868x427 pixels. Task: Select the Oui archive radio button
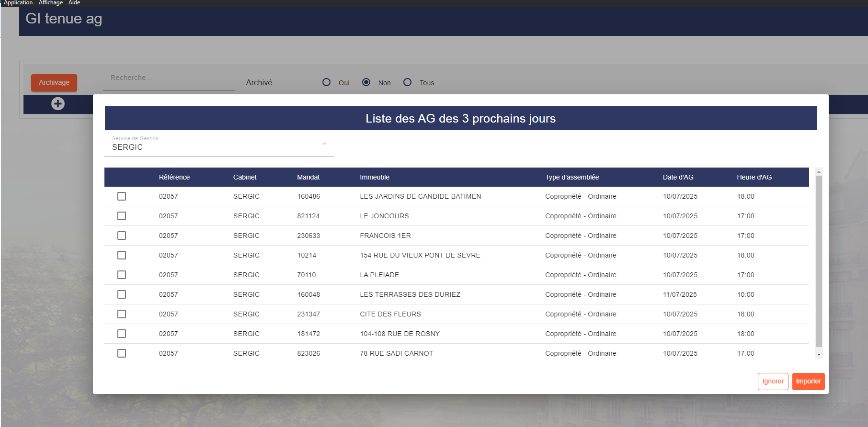point(326,82)
